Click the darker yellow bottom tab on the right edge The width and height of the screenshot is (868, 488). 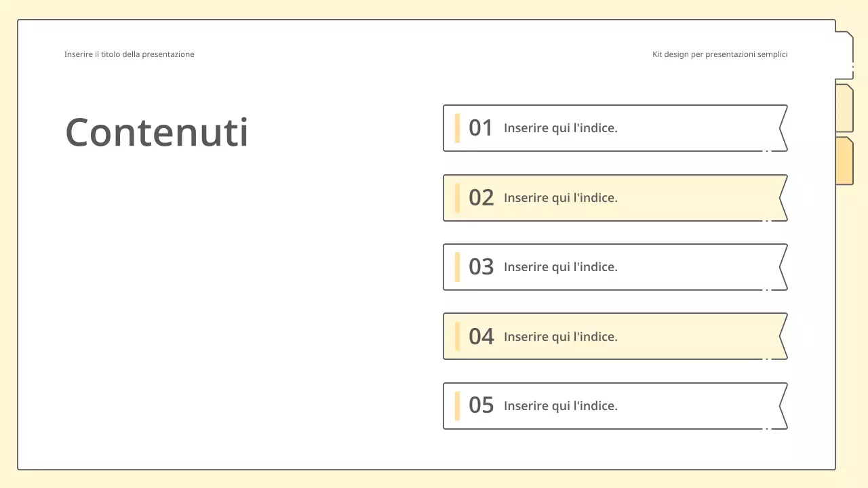click(x=844, y=161)
